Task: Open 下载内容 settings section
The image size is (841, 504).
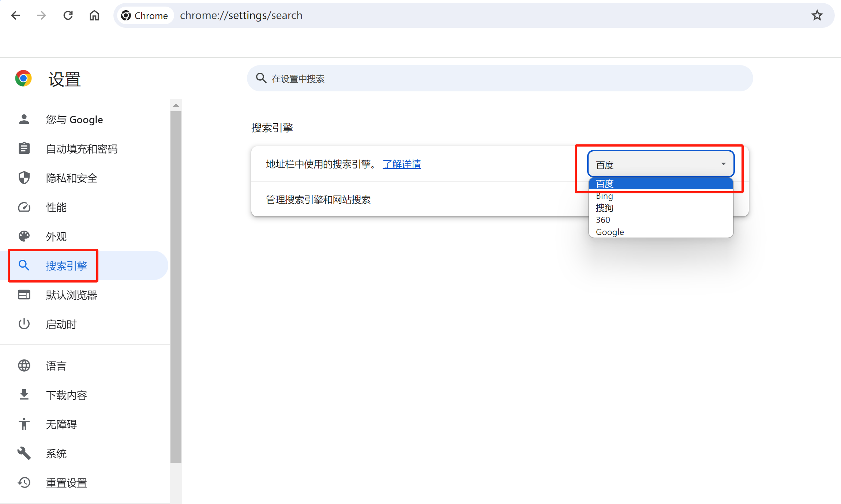Action: (66, 395)
